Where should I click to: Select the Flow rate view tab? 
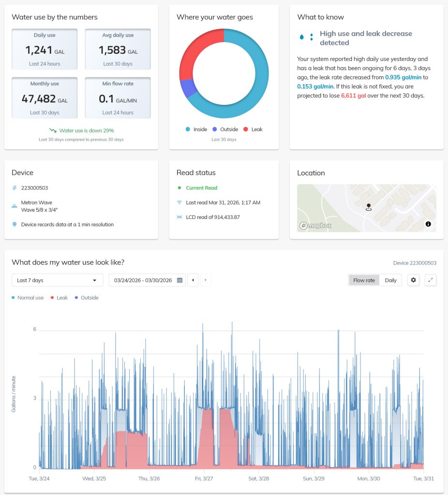pos(364,280)
